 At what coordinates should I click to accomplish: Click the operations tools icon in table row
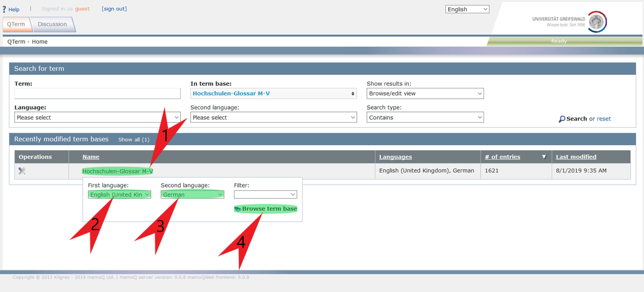click(x=22, y=171)
